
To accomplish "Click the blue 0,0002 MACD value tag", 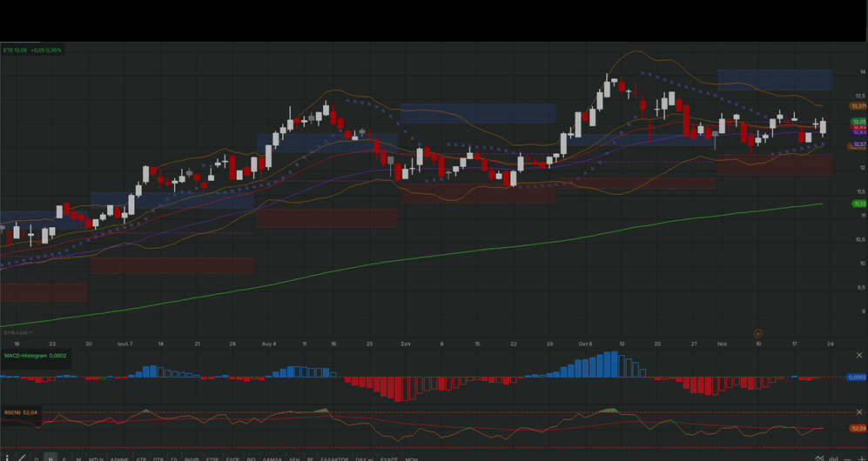I will point(857,377).
